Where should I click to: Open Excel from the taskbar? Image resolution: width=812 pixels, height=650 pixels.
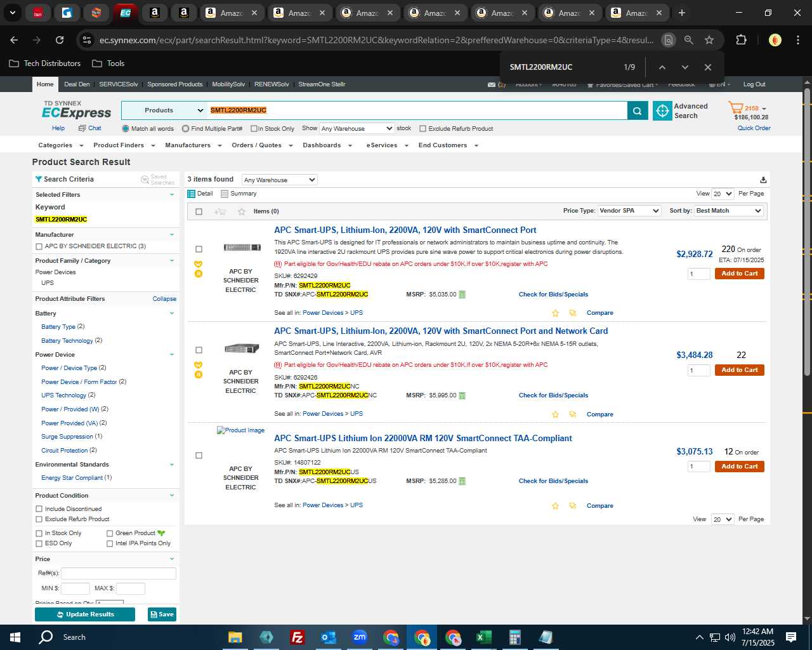pos(483,637)
